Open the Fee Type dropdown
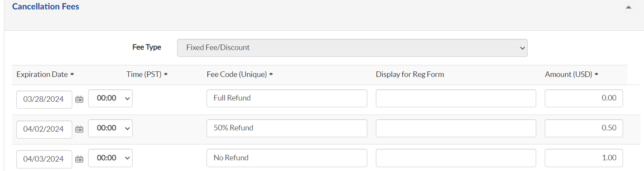This screenshot has height=171, width=644. pyautogui.click(x=352, y=47)
